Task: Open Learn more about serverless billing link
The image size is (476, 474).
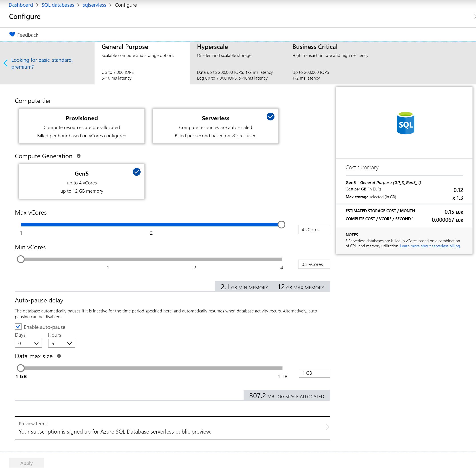Action: [x=430, y=246]
